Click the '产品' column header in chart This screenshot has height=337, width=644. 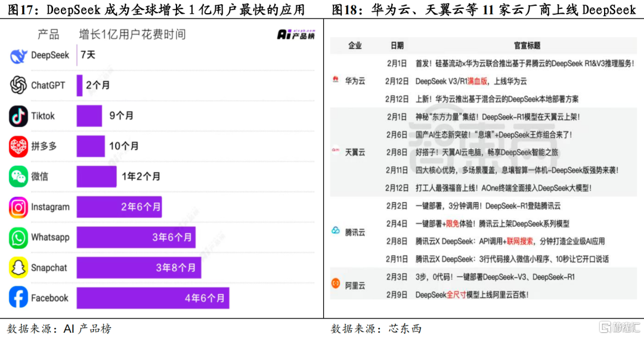click(x=48, y=35)
